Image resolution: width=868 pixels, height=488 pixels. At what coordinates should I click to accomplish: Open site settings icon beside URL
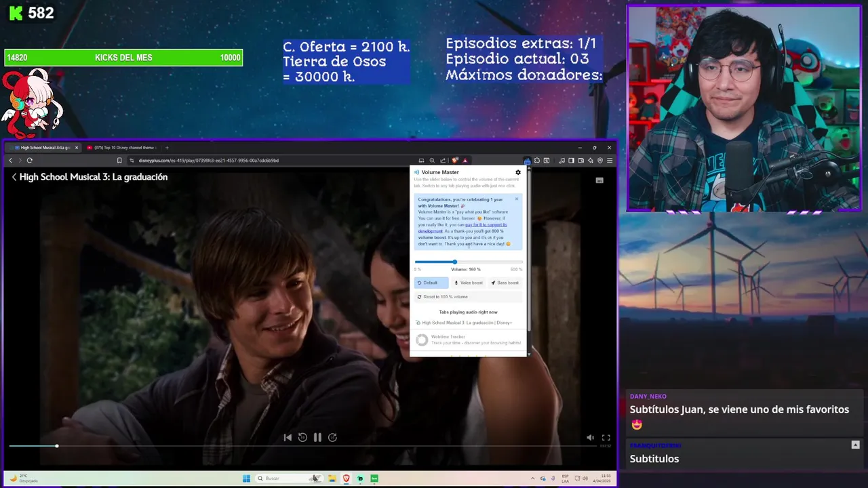(132, 161)
